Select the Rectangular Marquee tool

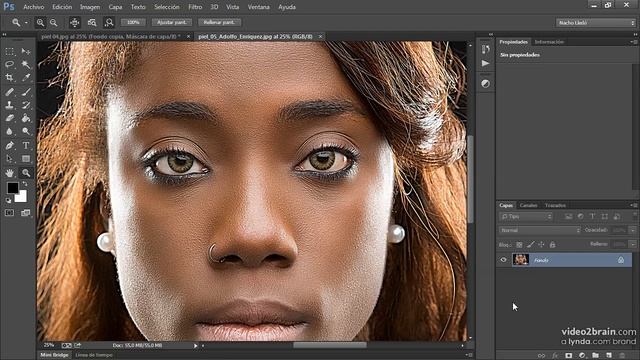[x=9, y=51]
